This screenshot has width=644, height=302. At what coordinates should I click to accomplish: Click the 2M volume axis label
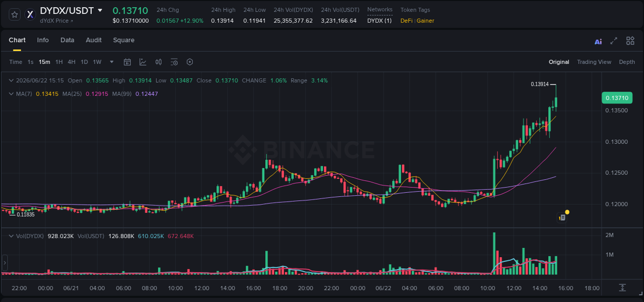point(609,235)
